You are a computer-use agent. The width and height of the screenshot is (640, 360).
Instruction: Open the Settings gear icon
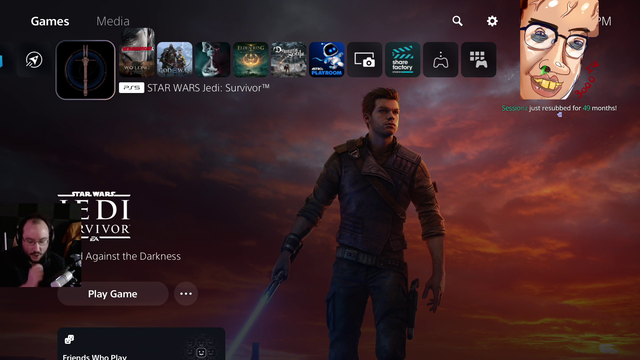point(492,21)
